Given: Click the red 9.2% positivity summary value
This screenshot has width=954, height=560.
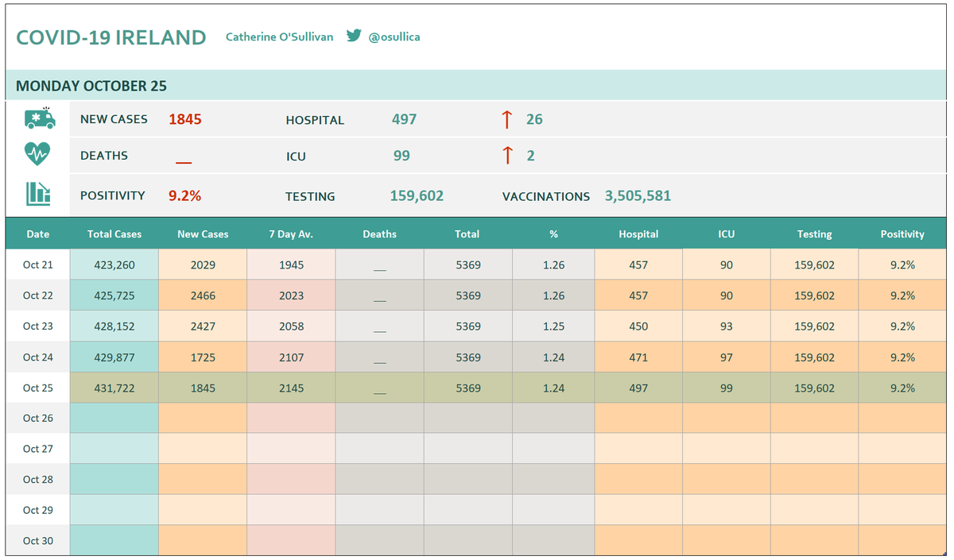Looking at the screenshot, I should tap(184, 195).
